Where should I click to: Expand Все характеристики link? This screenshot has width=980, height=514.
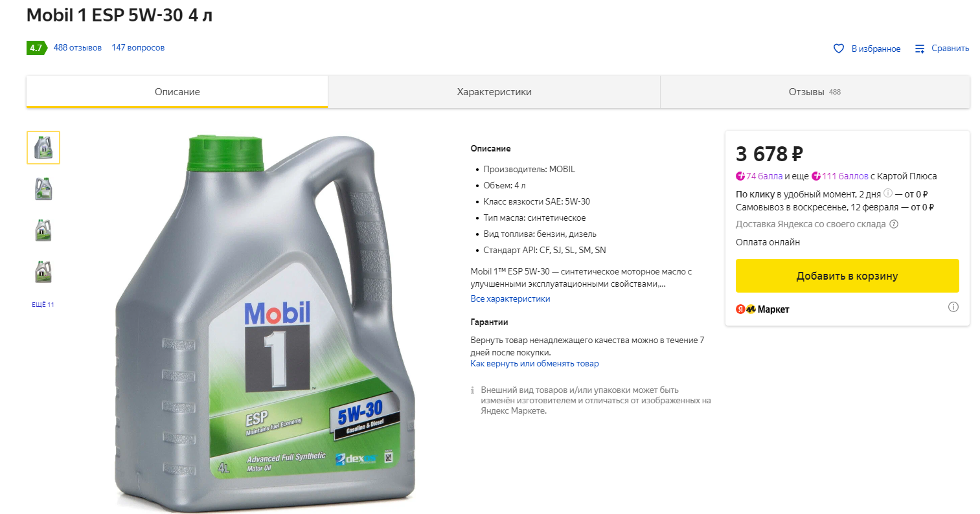(510, 299)
